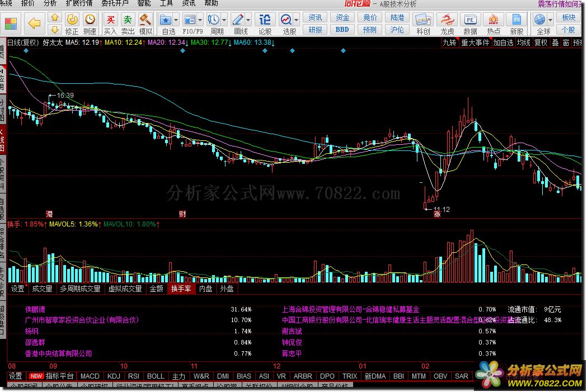
Task: Click the 涨 marker on the price chart
Action: coord(437,214)
